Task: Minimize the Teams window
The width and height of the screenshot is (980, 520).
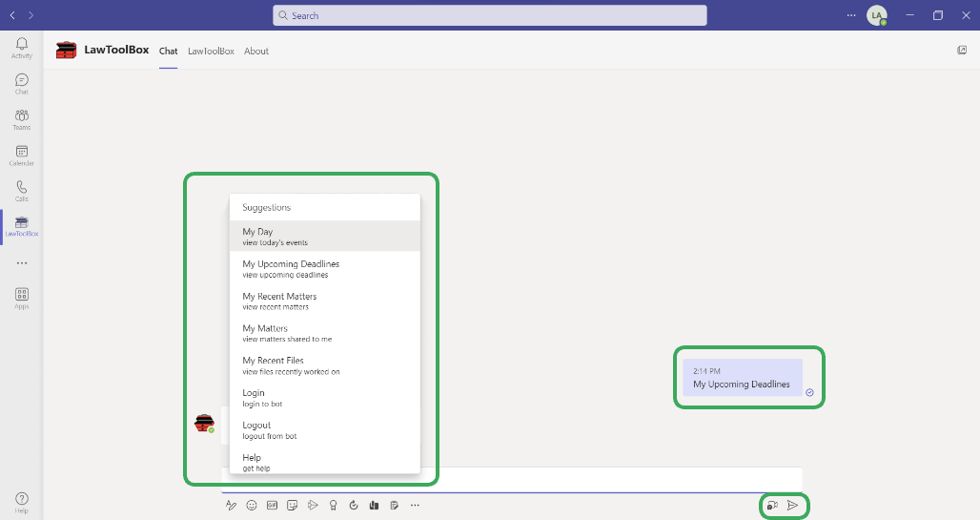Action: [910, 15]
